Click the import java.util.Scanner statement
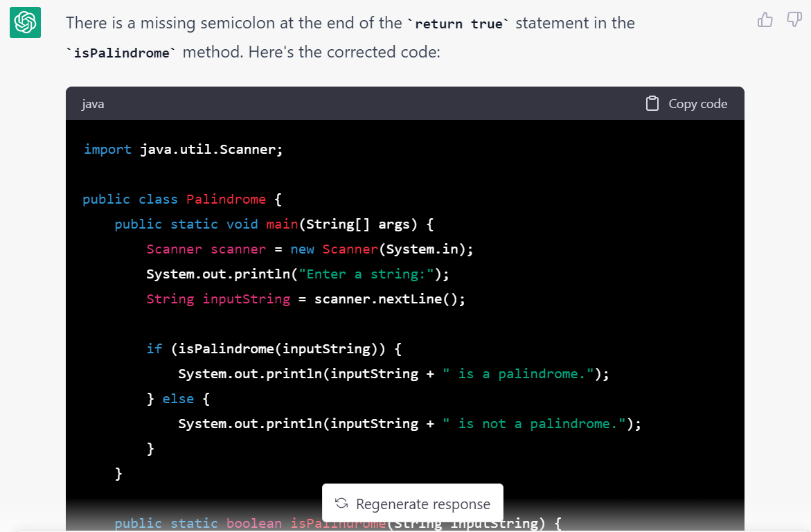Screen dimensions: 811x532 pyautogui.click(x=181, y=149)
